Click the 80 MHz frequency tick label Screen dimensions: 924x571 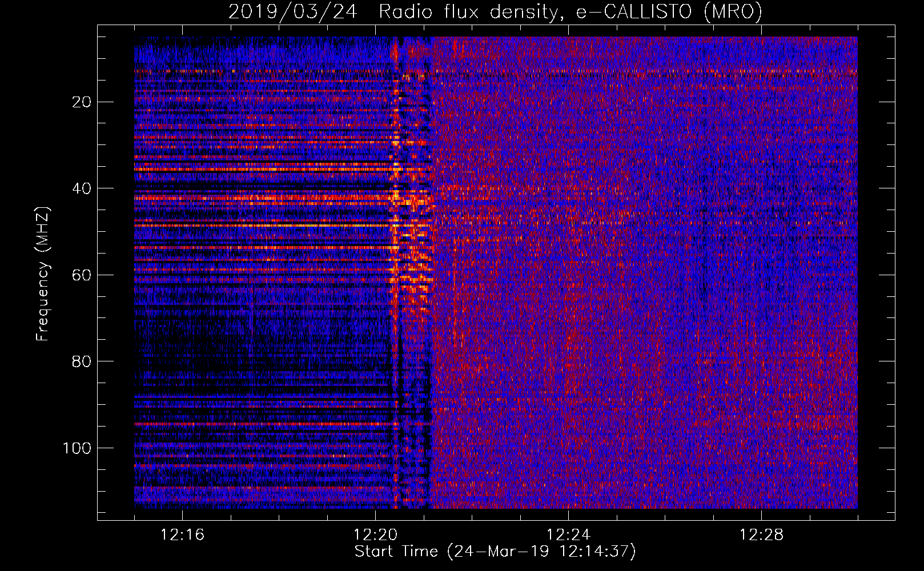(82, 361)
